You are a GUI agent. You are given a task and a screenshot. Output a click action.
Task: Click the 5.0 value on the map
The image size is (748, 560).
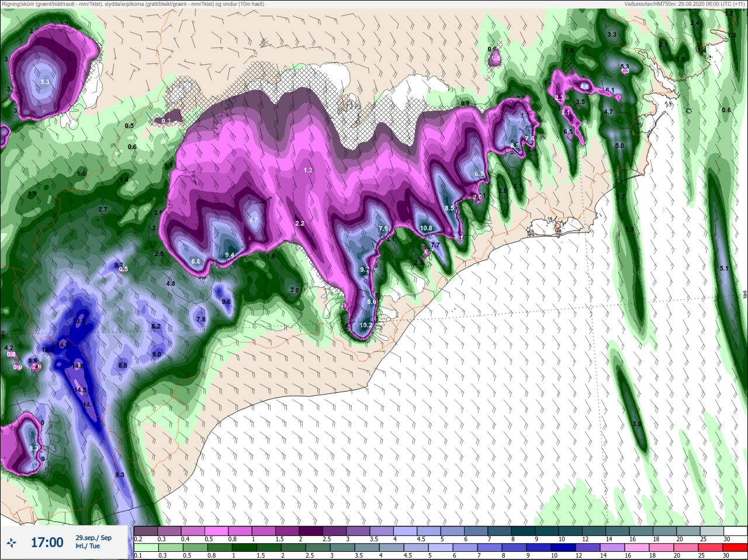point(619,146)
